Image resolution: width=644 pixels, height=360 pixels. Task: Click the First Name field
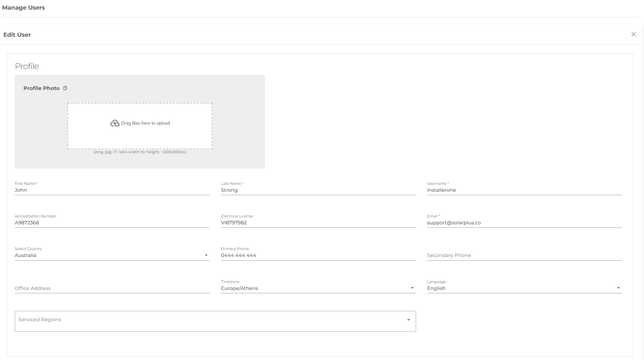(112, 190)
